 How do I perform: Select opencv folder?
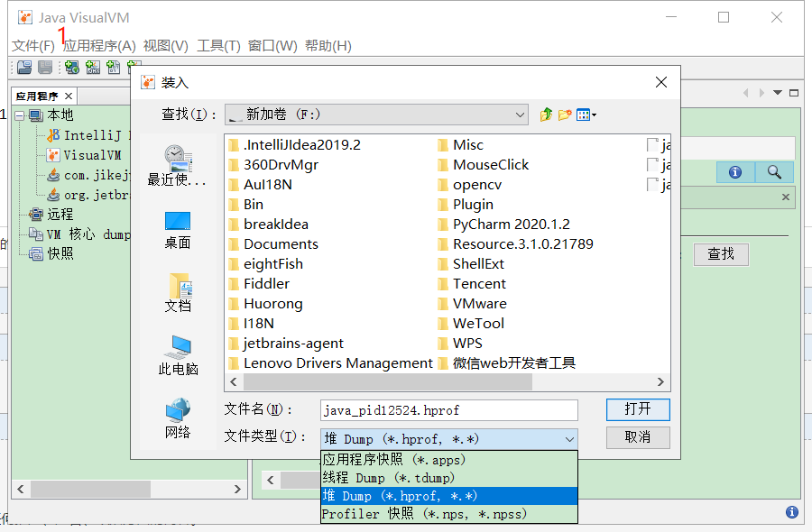(x=470, y=185)
